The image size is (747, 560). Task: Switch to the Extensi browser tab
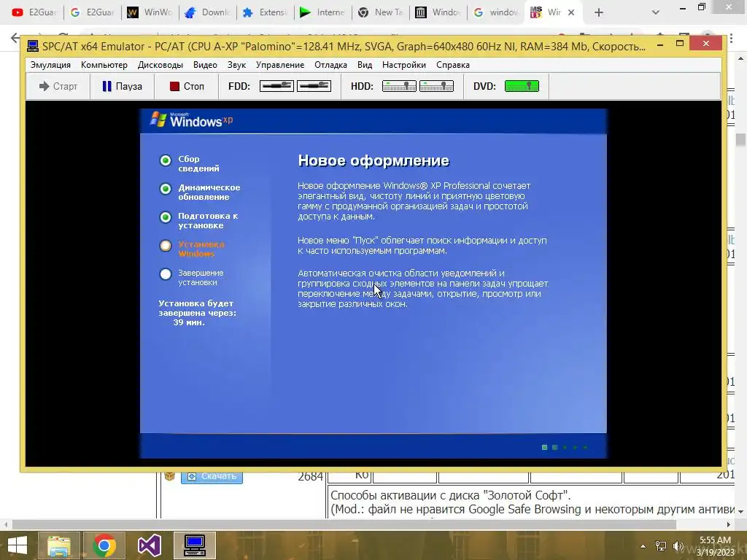pos(265,12)
